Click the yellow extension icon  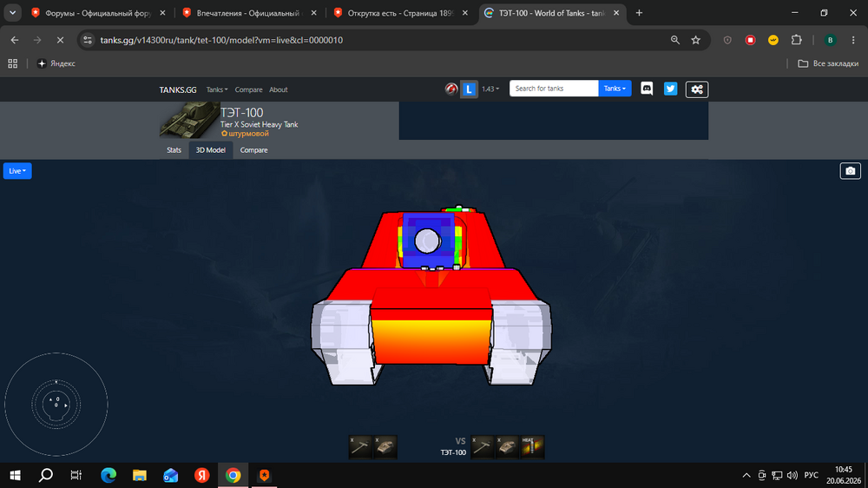pyautogui.click(x=773, y=40)
